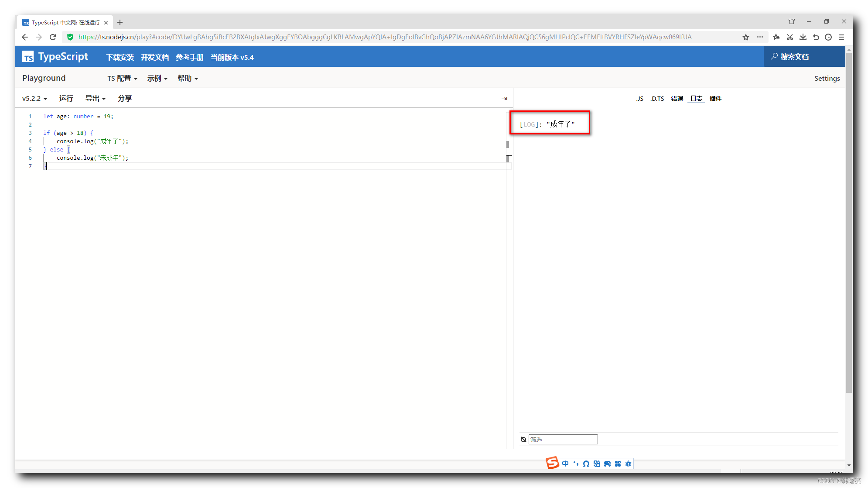Click the TypeScript logo icon

(28, 57)
